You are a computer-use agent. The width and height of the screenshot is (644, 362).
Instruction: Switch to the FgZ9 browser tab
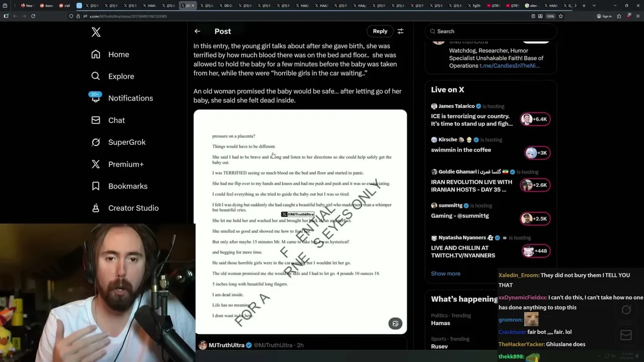[474, 6]
